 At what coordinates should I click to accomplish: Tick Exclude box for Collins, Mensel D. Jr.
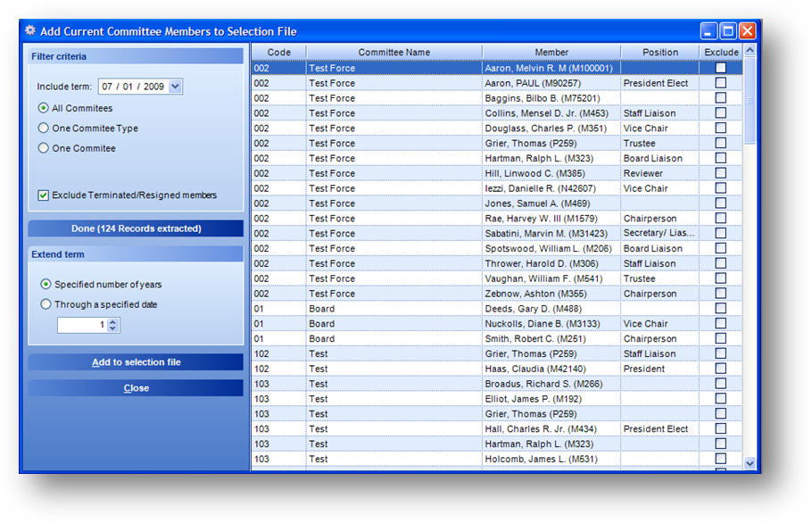click(720, 112)
